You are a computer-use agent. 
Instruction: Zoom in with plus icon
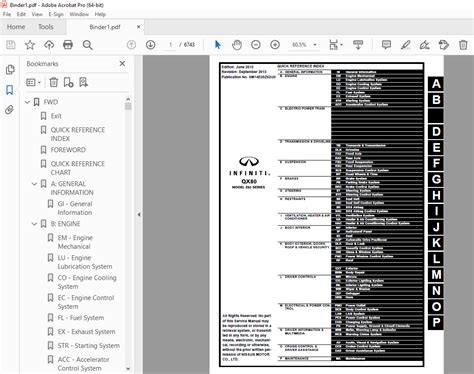pyautogui.click(x=275, y=45)
